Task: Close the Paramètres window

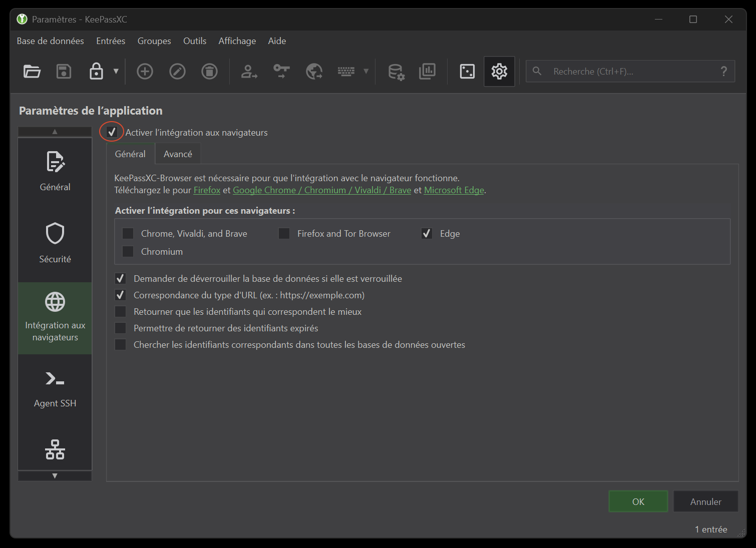Action: click(x=728, y=20)
